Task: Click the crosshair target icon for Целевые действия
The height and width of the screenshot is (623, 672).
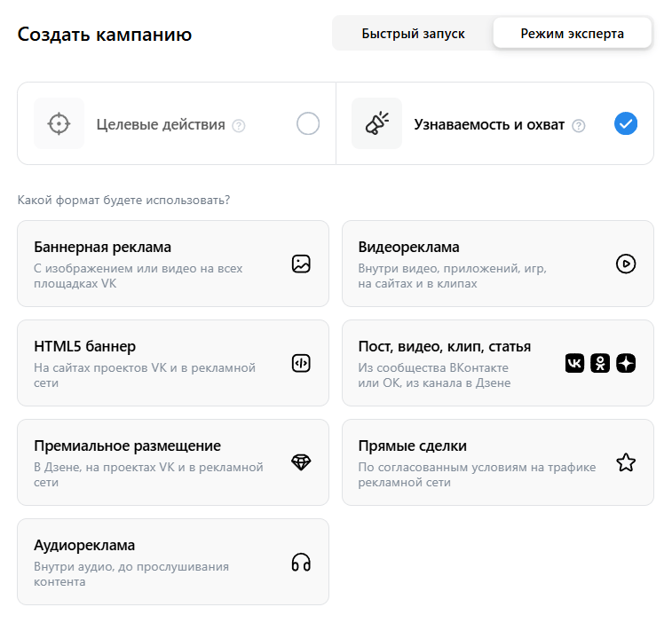Action: pos(59,123)
